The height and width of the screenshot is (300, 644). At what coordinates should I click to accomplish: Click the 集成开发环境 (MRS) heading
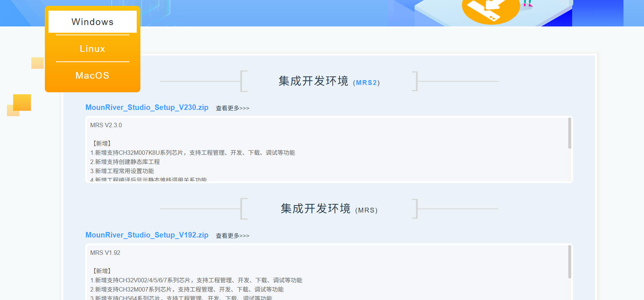pos(329,209)
